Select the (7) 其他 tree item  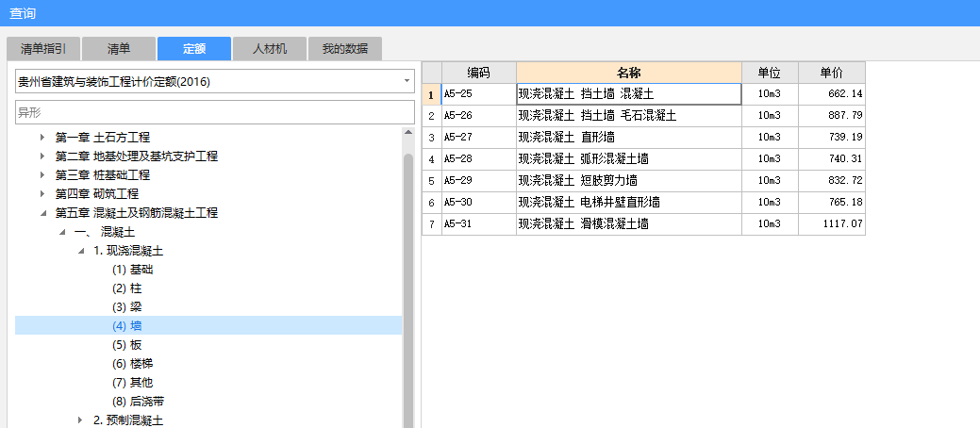pyautogui.click(x=132, y=383)
